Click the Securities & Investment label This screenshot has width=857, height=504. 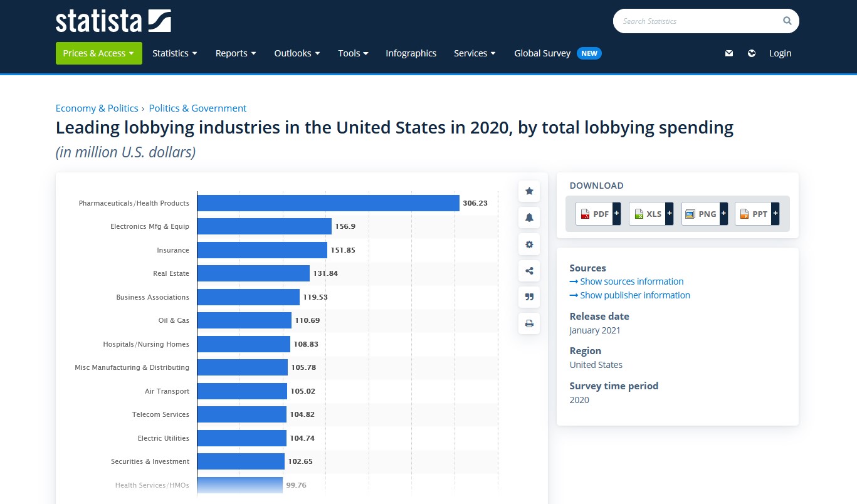pyautogui.click(x=150, y=461)
